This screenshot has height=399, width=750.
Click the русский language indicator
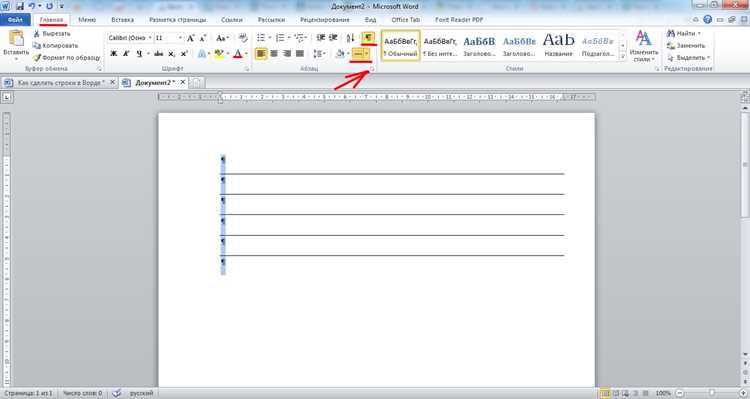(x=142, y=393)
